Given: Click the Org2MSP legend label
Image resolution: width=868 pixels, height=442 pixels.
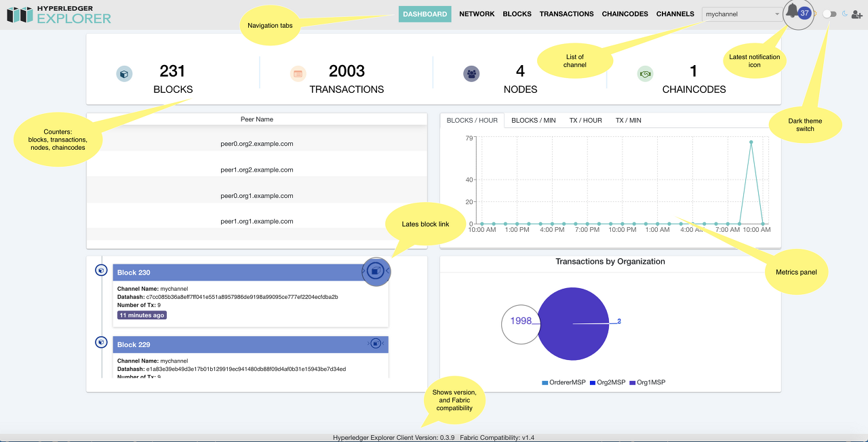Looking at the screenshot, I should [610, 383].
